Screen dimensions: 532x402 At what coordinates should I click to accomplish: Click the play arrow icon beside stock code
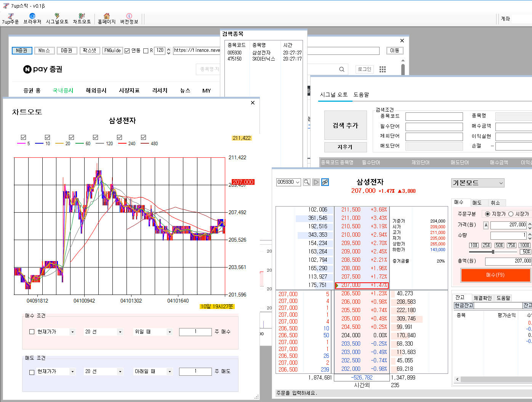(x=316, y=182)
